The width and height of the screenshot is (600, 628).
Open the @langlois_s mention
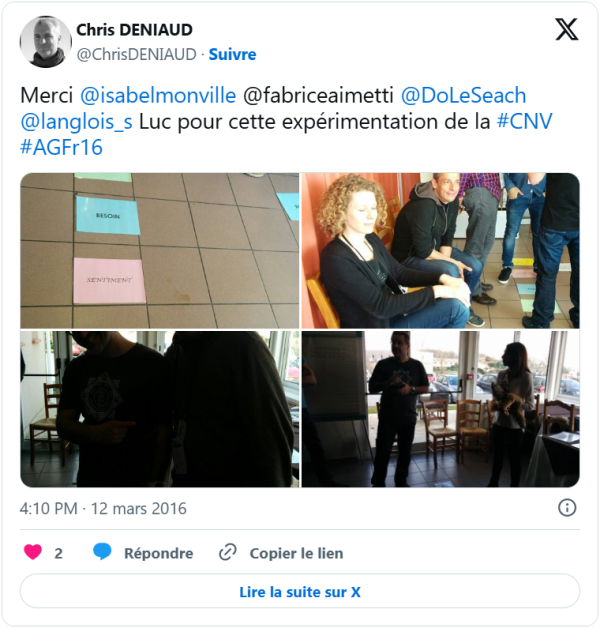pyautogui.click(x=76, y=122)
